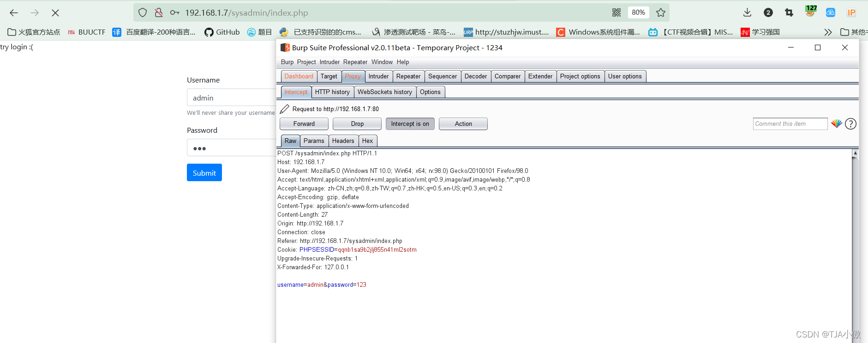Viewport: 868px width, 343px height.
Task: Click the round number 2 extension icon
Action: pyautogui.click(x=768, y=13)
